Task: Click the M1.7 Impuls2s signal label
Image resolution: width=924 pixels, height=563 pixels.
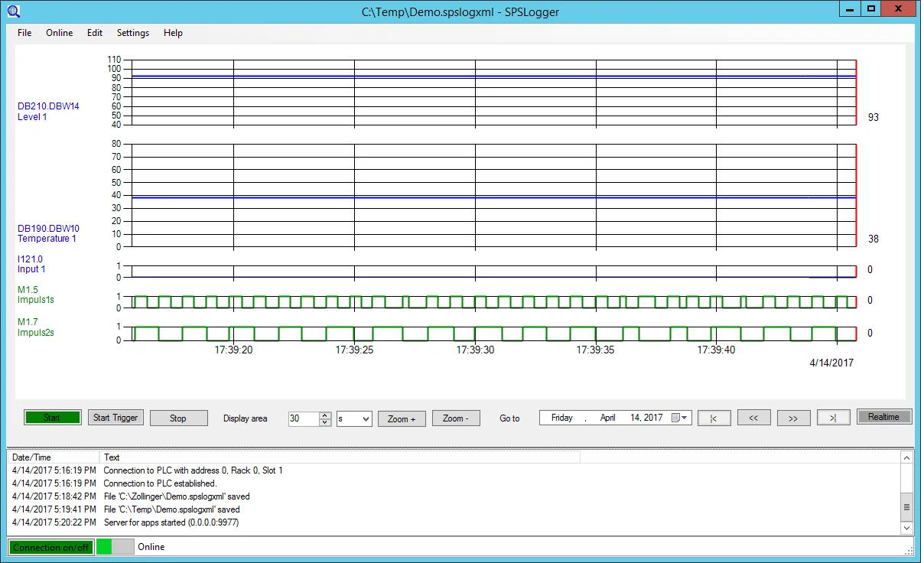Action: 35,327
